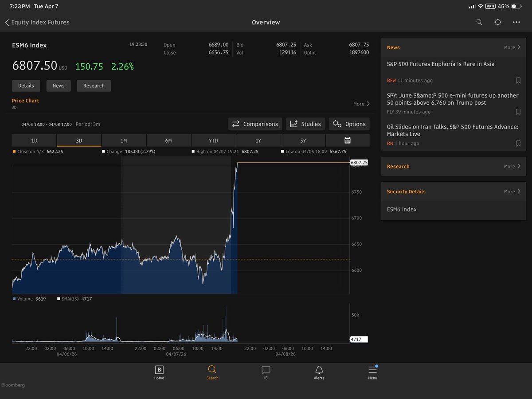Screen dimensions: 532x399
Task: Click the Details button
Action: (26, 86)
